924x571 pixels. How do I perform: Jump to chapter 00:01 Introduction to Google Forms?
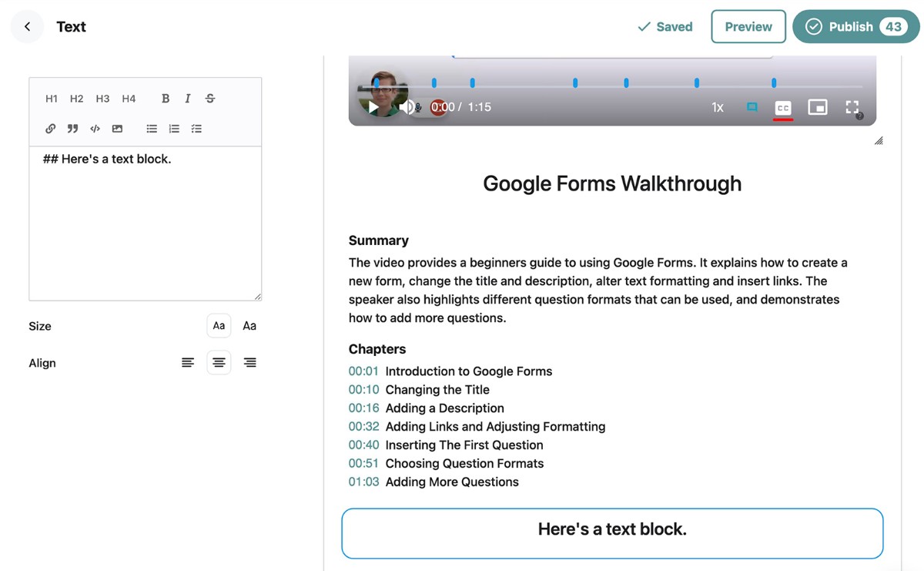[450, 371]
